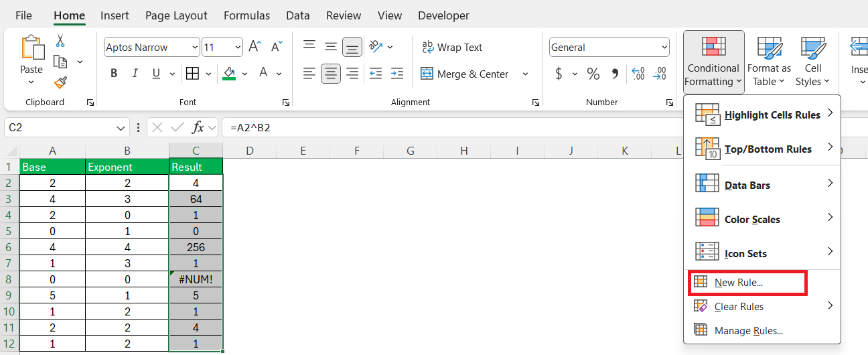
Task: Open the font name combo box
Action: coord(152,47)
